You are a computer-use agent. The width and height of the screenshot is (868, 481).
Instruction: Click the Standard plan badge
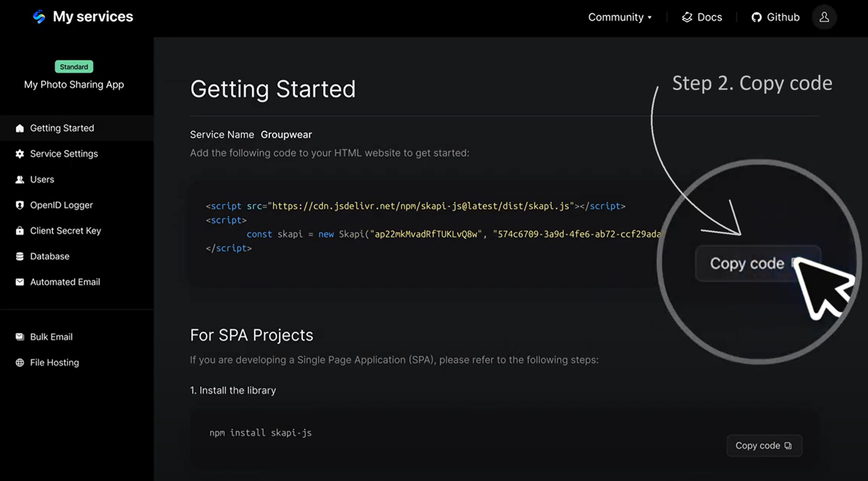[x=74, y=67]
